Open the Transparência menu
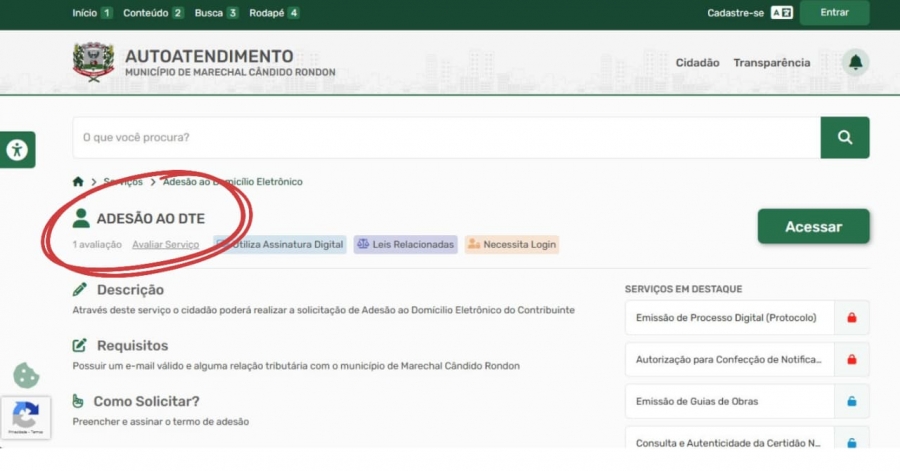900x471 pixels. [x=771, y=63]
